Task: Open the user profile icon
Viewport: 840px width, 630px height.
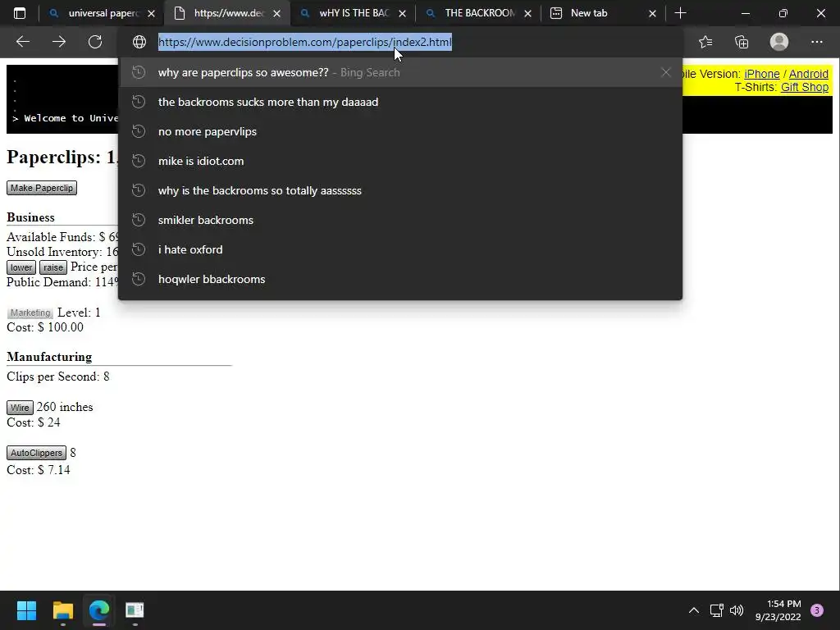Action: click(x=779, y=42)
